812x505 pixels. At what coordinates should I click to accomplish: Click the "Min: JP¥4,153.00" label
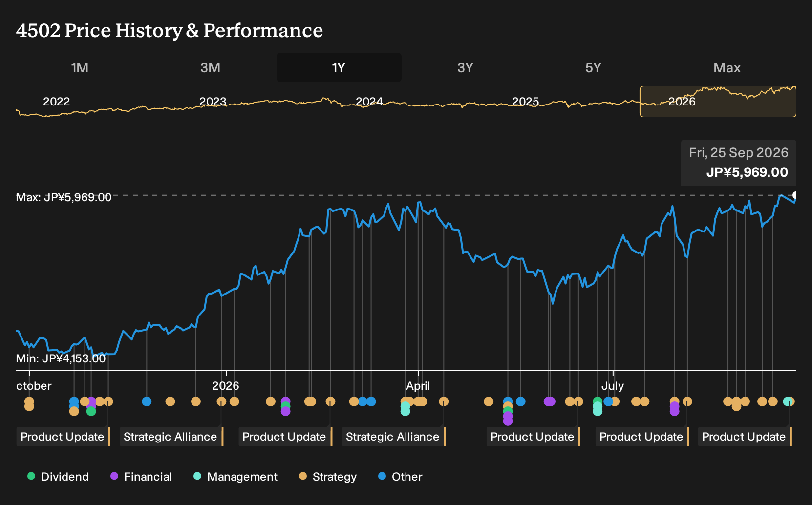[x=61, y=358]
